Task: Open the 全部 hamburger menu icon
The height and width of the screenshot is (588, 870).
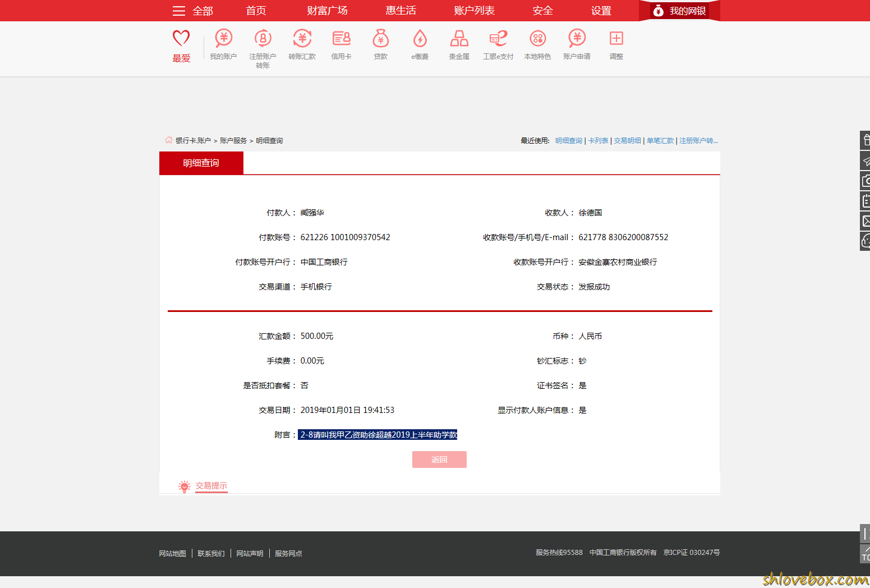Action: click(178, 11)
